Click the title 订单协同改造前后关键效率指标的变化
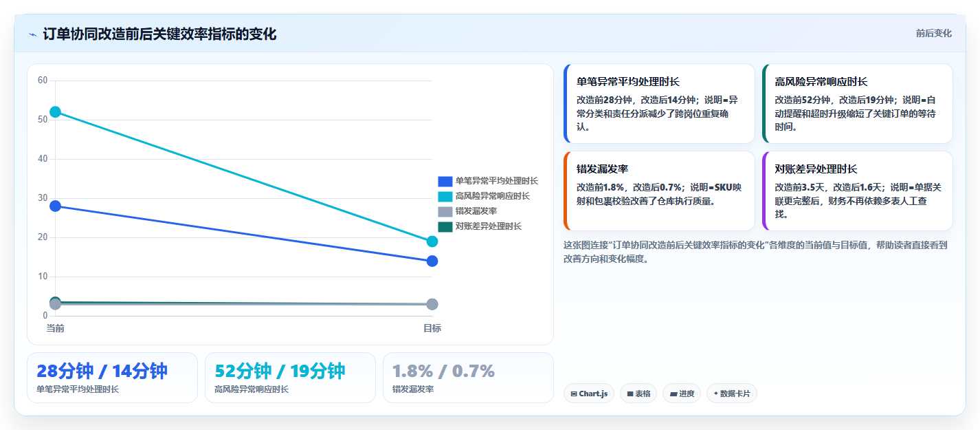 click(159, 34)
